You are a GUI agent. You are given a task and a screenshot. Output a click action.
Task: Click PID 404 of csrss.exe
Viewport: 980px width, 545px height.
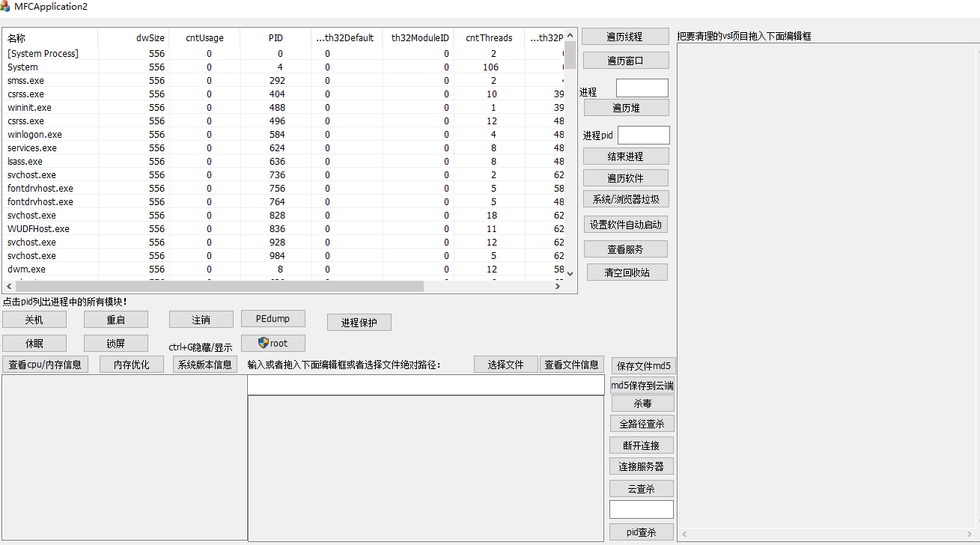(x=277, y=94)
